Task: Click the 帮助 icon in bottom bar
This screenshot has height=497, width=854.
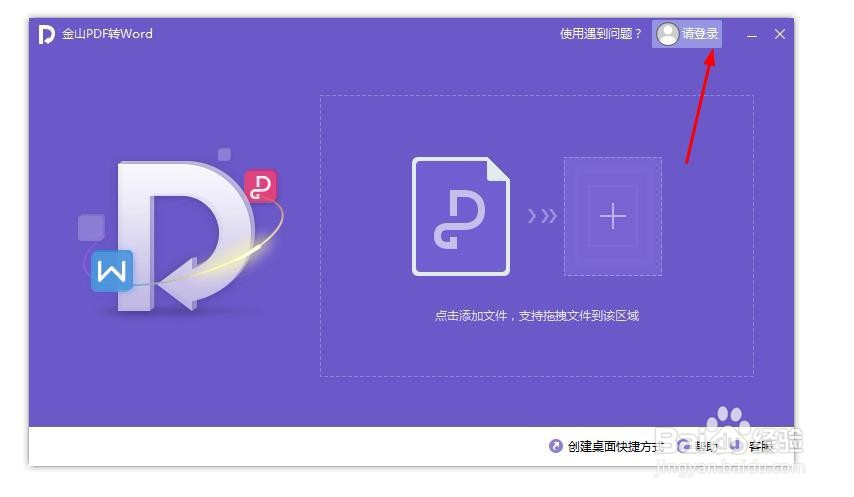Action: pyautogui.click(x=684, y=446)
